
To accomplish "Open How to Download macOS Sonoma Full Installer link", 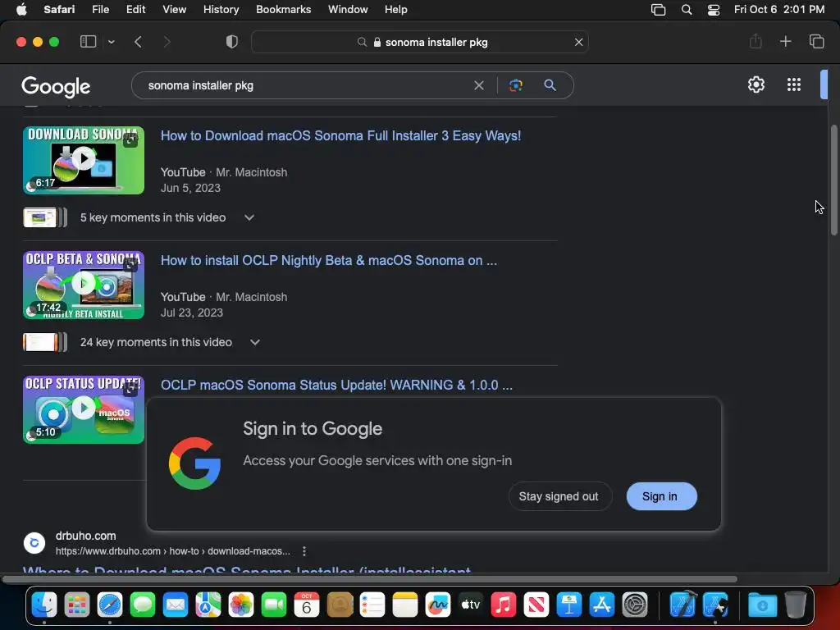I will coord(340,135).
